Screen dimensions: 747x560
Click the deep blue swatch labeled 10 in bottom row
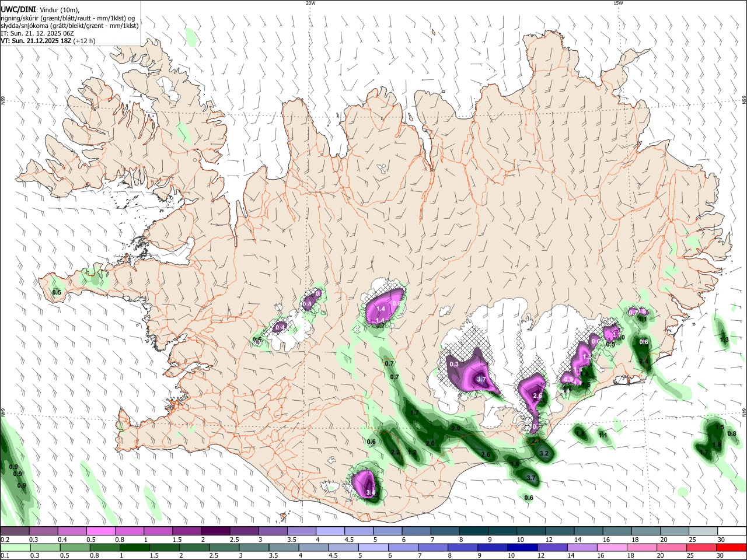pyautogui.click(x=522, y=547)
